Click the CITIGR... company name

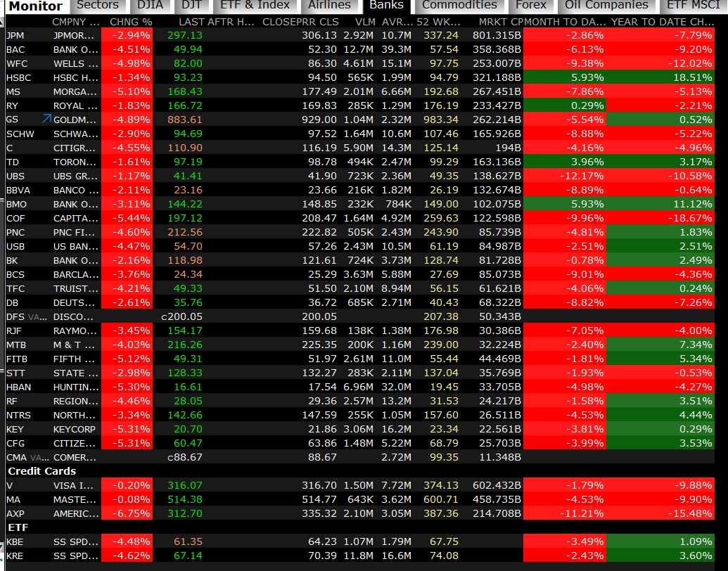75,148
